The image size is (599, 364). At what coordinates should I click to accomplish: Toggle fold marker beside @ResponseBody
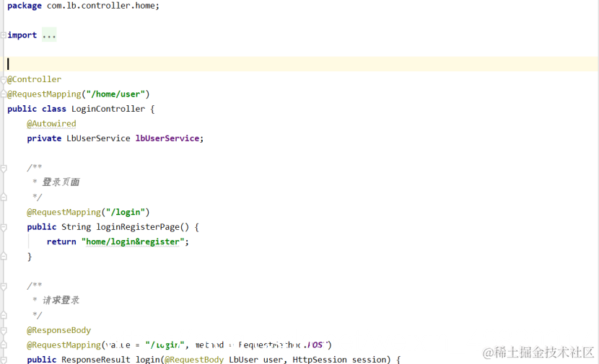4,330
